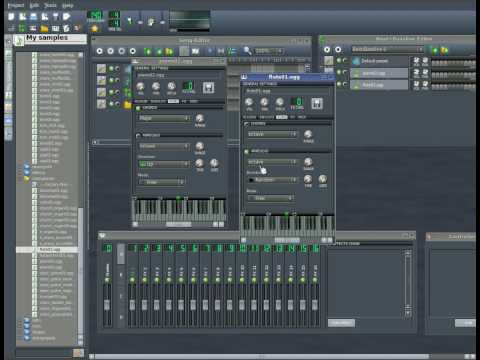Select the flute01.ogg track button in Beat Editor

coord(379,85)
